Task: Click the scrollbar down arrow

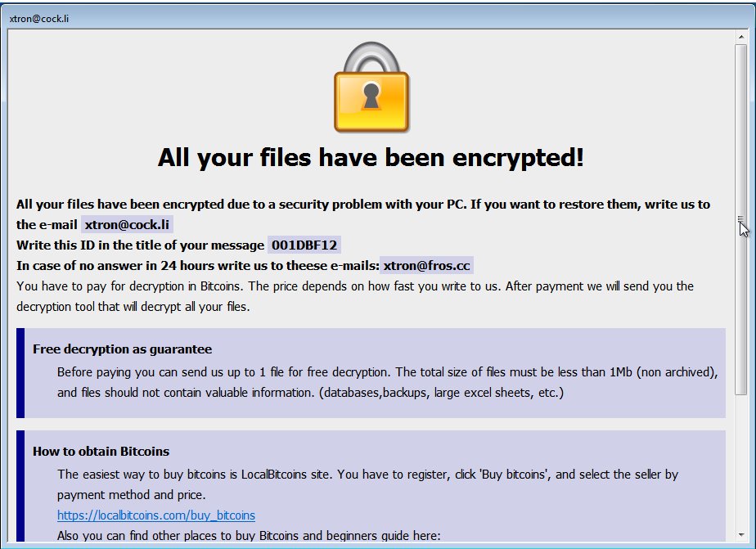Action: pyautogui.click(x=741, y=534)
